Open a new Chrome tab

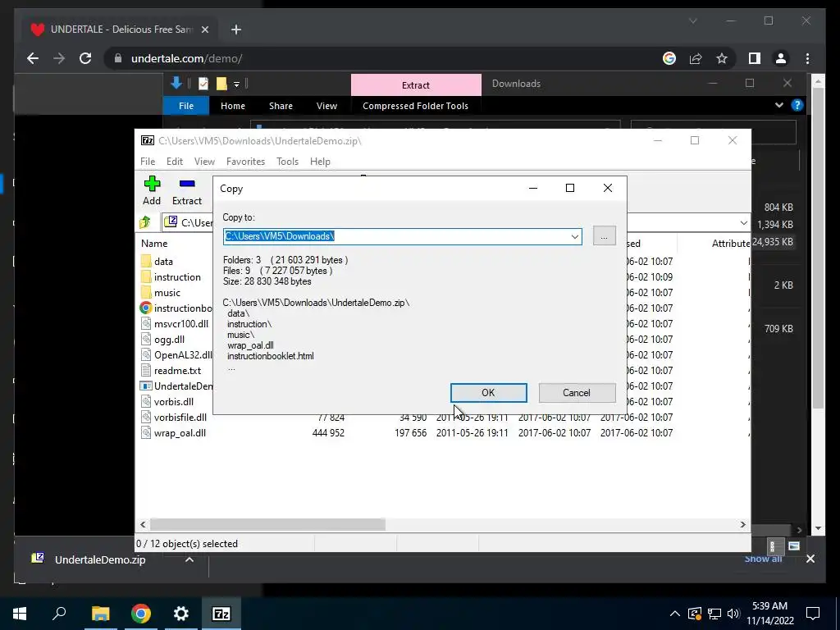(x=235, y=30)
